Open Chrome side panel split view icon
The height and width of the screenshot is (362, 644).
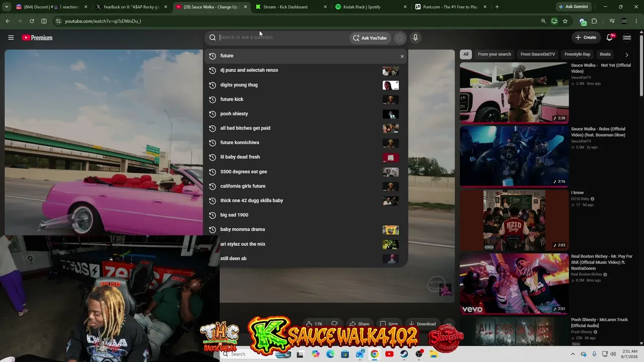point(44,21)
